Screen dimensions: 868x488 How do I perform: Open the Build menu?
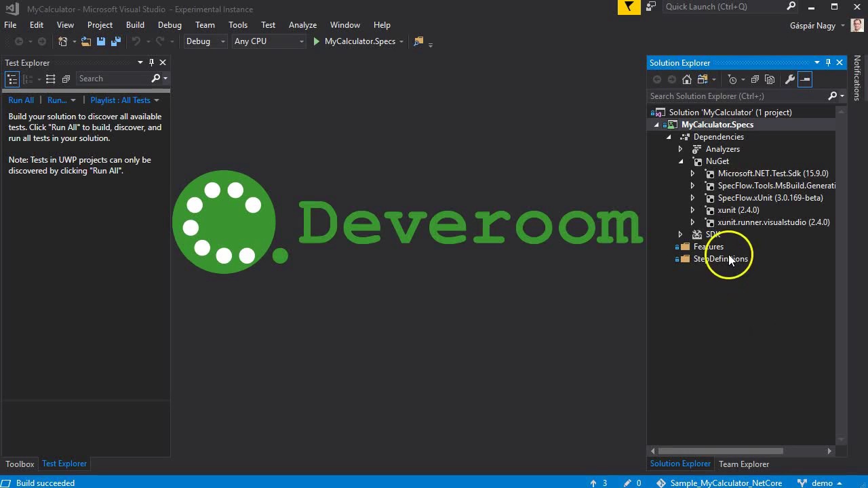[x=135, y=25]
